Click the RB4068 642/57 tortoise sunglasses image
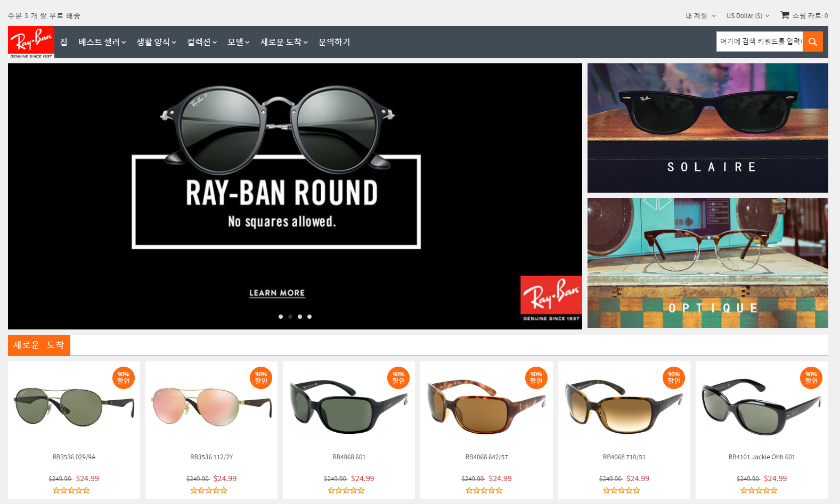The height and width of the screenshot is (504, 840). pos(487,407)
